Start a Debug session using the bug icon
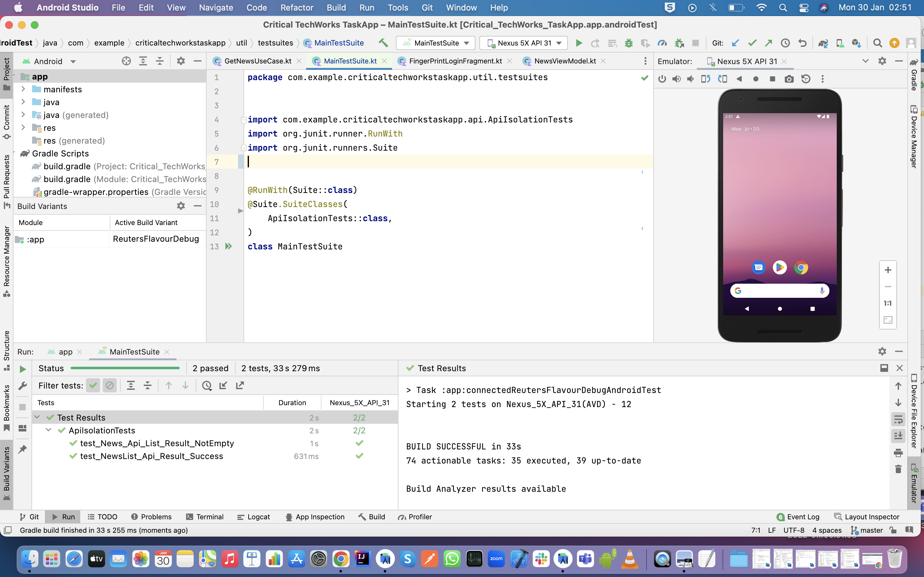This screenshot has height=577, width=924. tap(629, 43)
